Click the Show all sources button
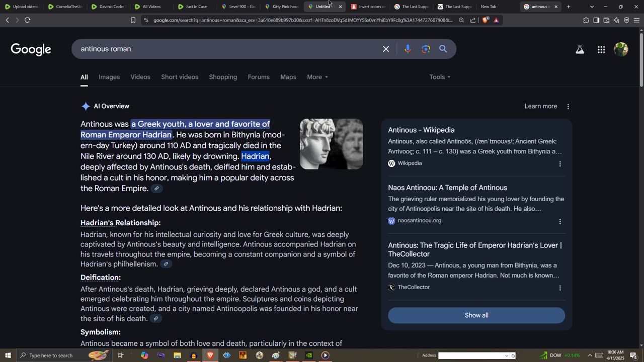644x362 pixels. point(476,315)
